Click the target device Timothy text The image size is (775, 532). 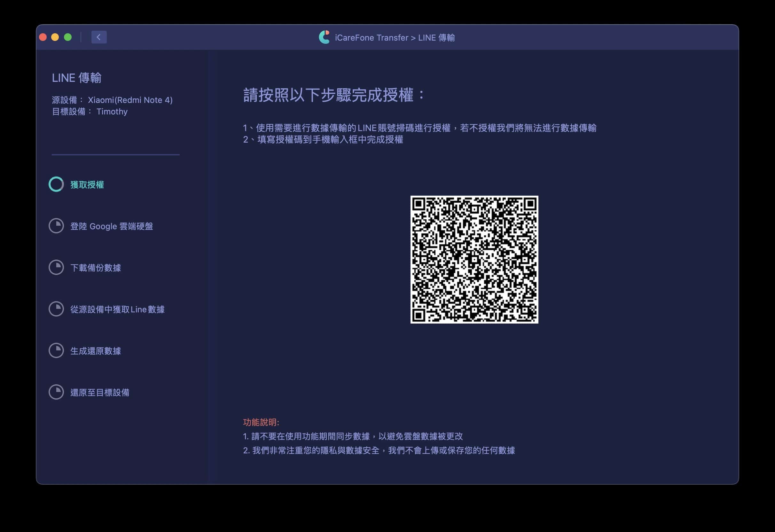(x=112, y=111)
